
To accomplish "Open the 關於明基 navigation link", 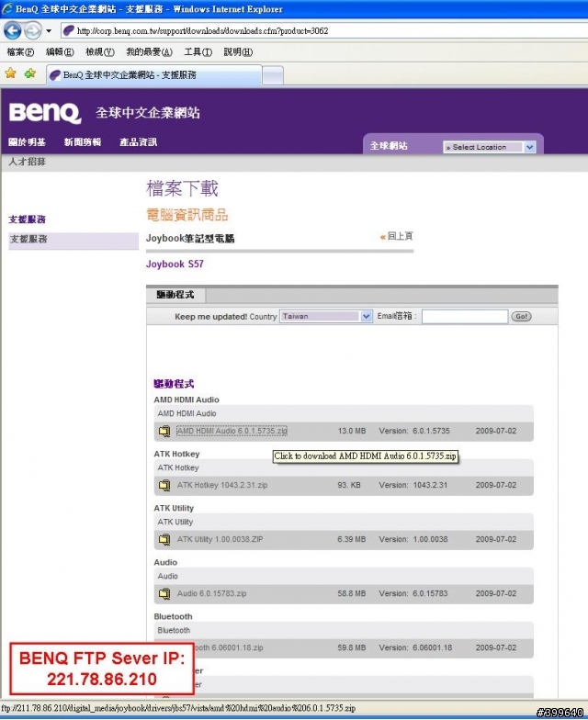I will (x=28, y=141).
